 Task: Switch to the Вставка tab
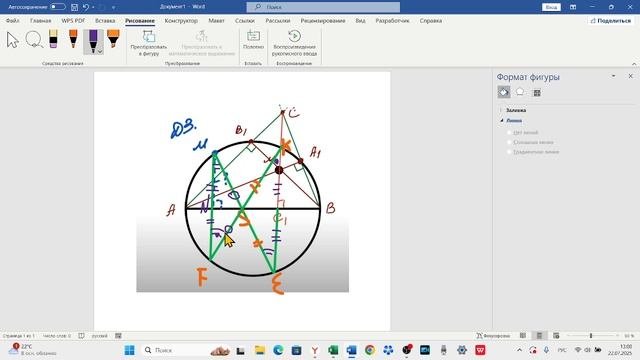click(x=105, y=20)
